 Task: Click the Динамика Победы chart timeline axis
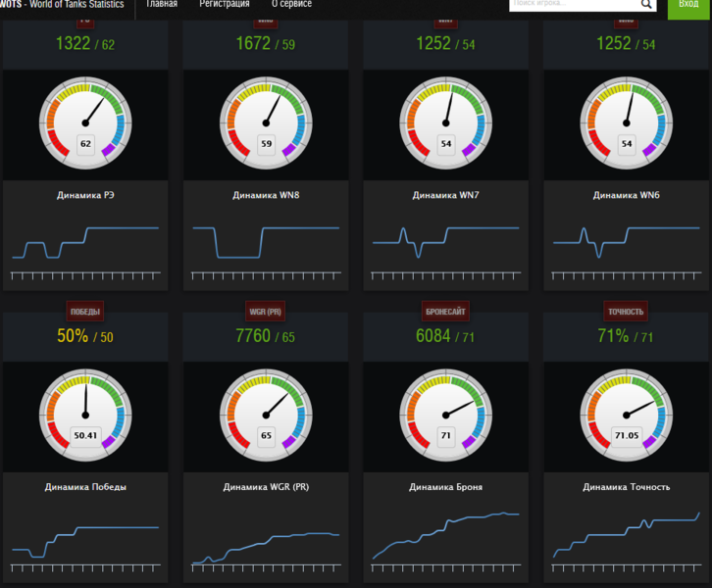point(85,568)
